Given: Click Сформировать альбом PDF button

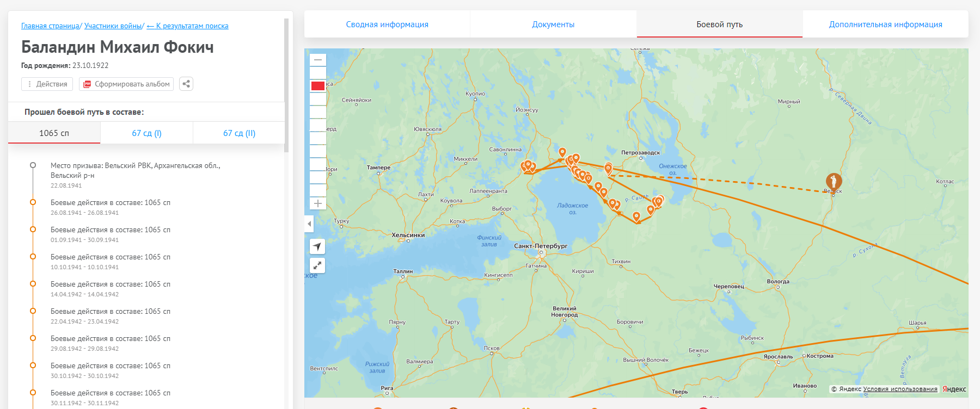Looking at the screenshot, I should click(x=126, y=84).
